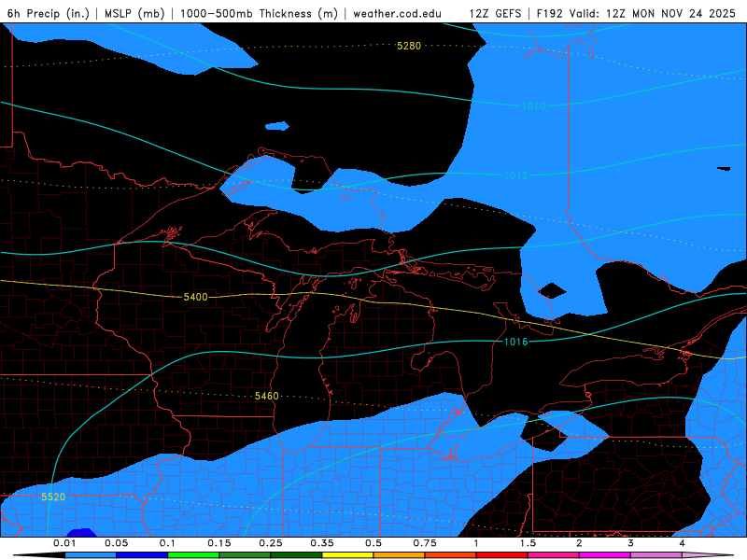747x560 pixels.
Task: Select the pink 1.5–2 legend swatch
Action: pos(554,555)
